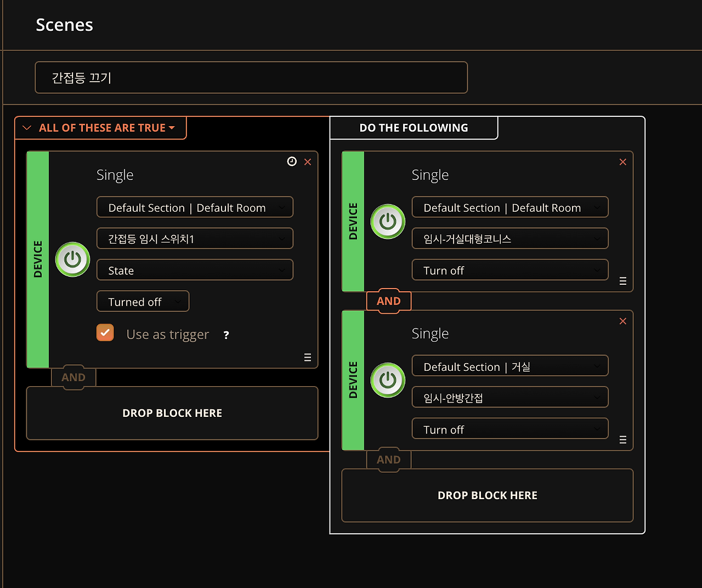
Task: Open the Default Section | 거실 room dropdown
Action: pyautogui.click(x=510, y=366)
